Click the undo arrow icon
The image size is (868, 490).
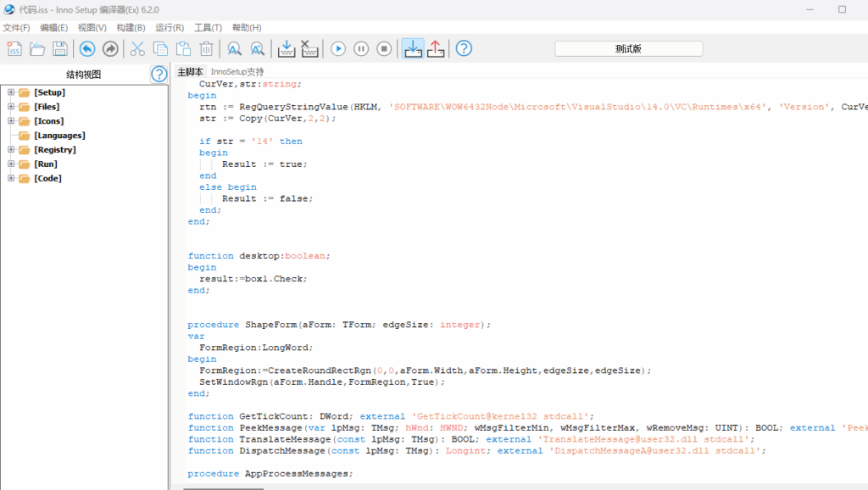pos(87,48)
